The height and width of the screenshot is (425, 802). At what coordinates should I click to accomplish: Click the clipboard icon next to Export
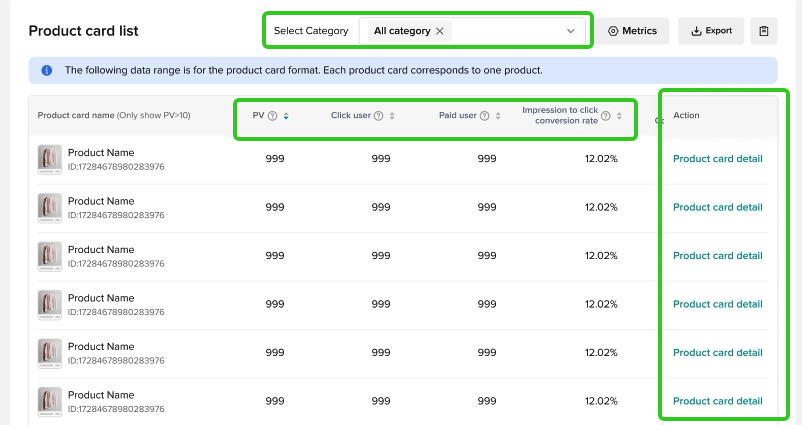[763, 31]
